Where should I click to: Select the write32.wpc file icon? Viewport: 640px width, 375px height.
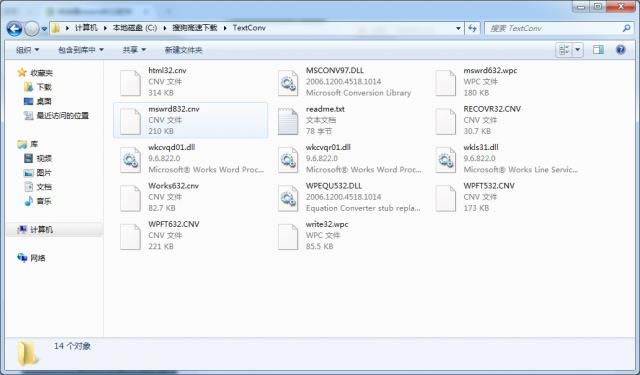click(x=288, y=236)
